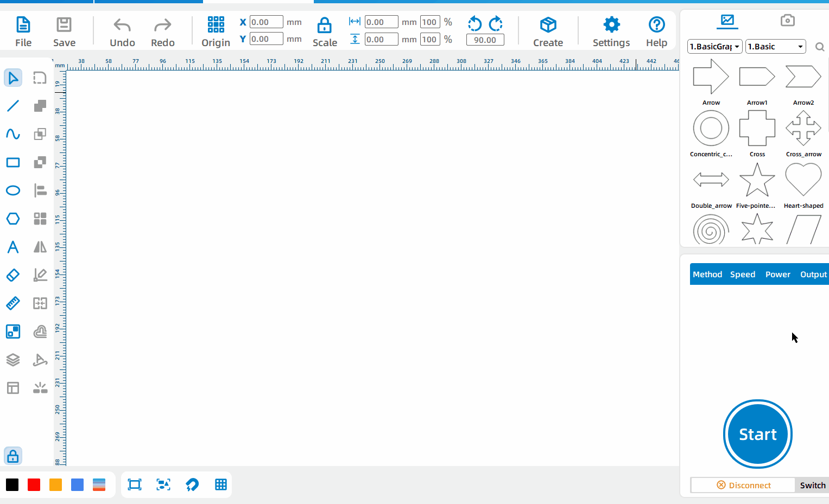Image resolution: width=829 pixels, height=504 pixels.
Task: Click the fit-to-frame view icon
Action: (x=135, y=484)
